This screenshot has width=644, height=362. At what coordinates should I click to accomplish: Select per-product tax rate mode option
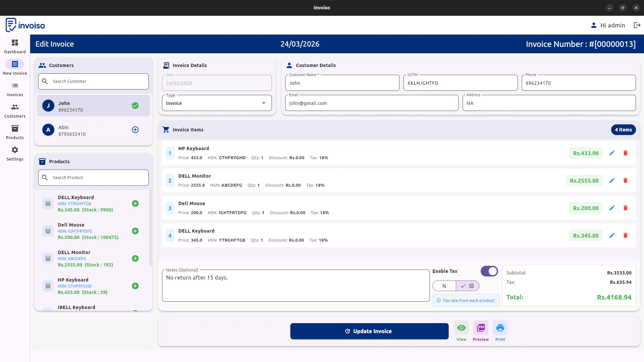468,286
